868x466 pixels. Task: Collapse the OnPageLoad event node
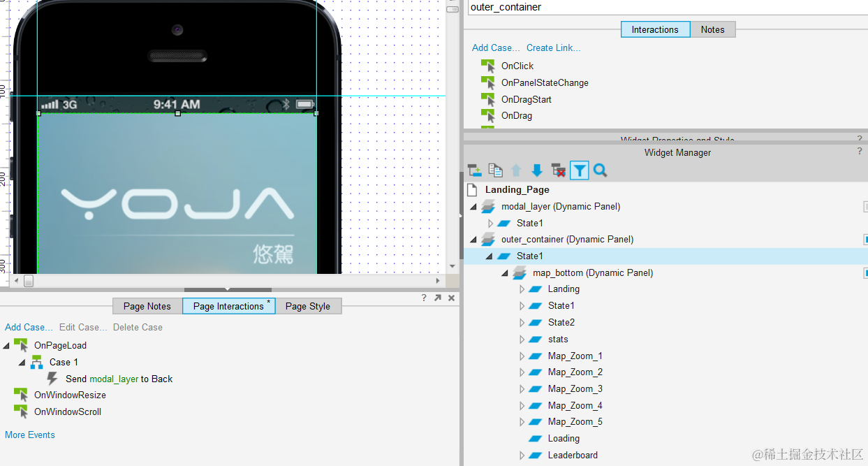click(x=6, y=346)
